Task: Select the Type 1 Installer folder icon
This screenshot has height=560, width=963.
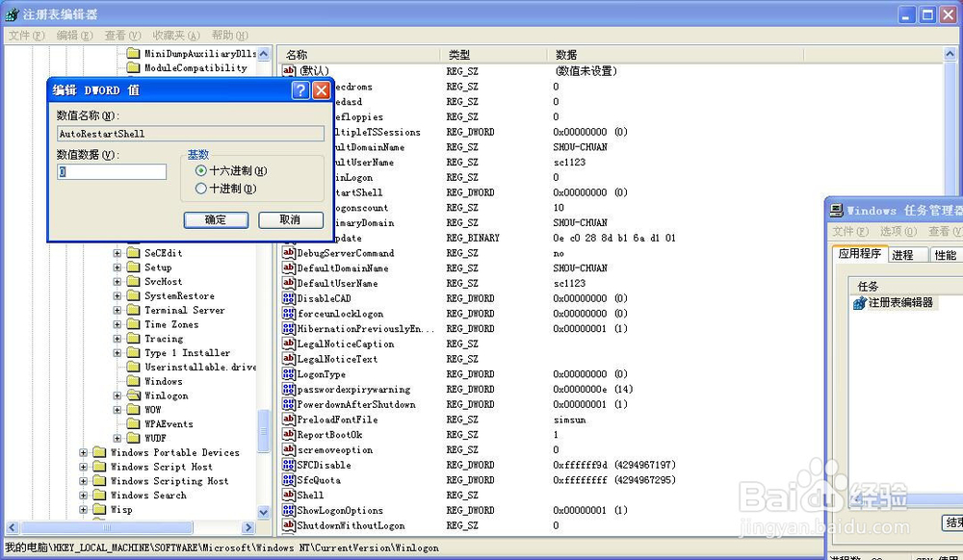Action: 133,353
